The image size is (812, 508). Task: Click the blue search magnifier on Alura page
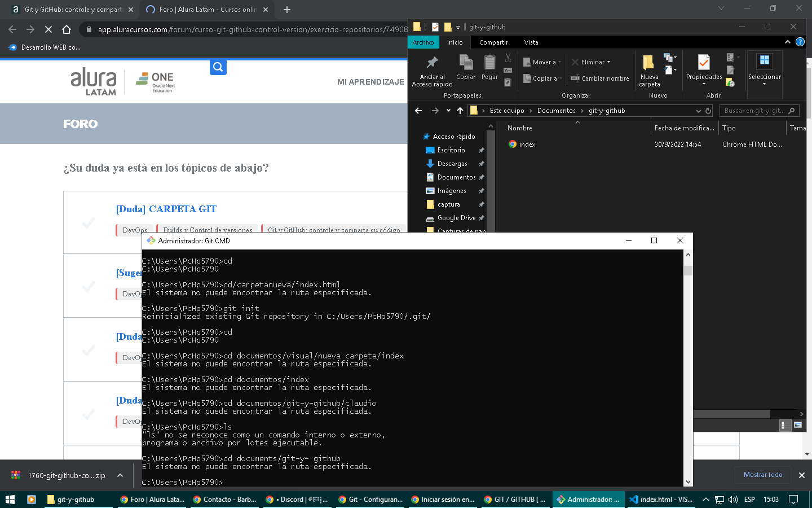click(x=218, y=67)
